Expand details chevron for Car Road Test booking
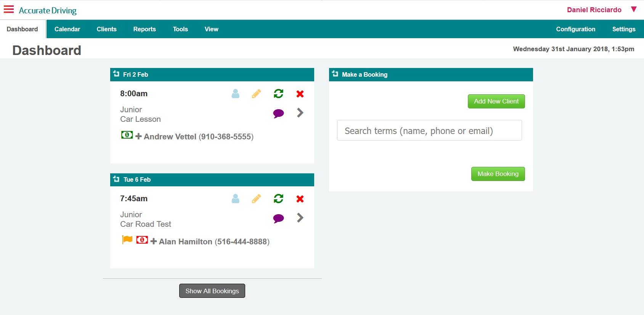Image resolution: width=644 pixels, height=315 pixels. point(300,218)
